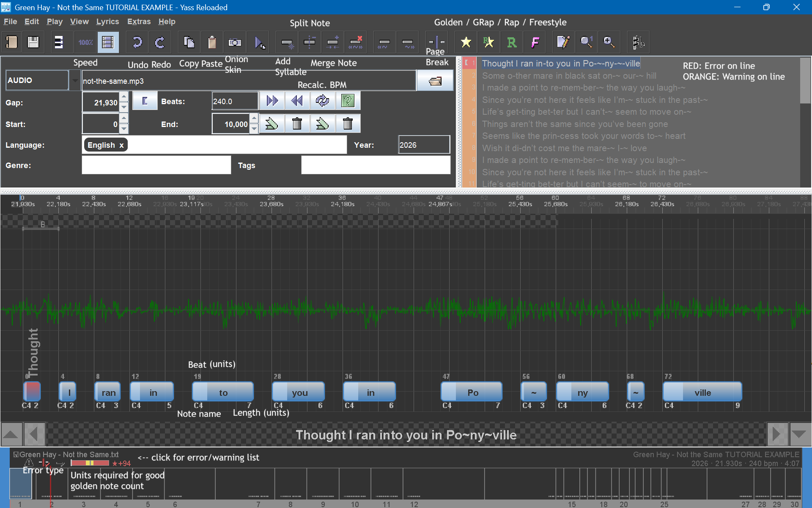Remove the English language tag
The height and width of the screenshot is (508, 812).
(x=121, y=145)
